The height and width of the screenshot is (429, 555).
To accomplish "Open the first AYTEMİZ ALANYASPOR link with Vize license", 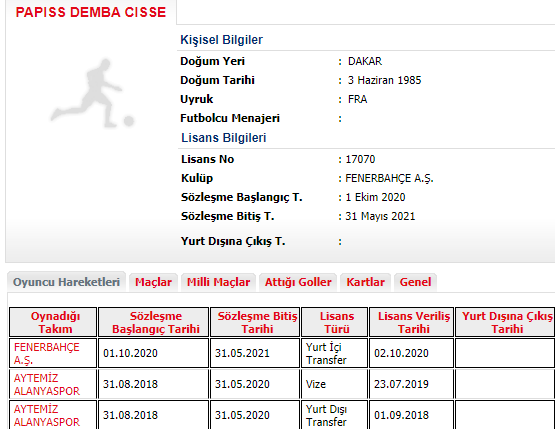I will [x=46, y=384].
